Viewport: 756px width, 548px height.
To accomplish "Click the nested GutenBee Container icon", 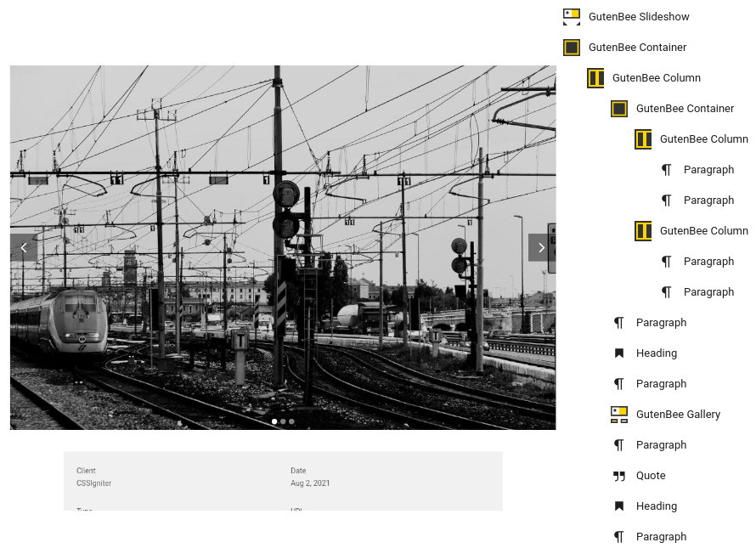I will [x=619, y=109].
